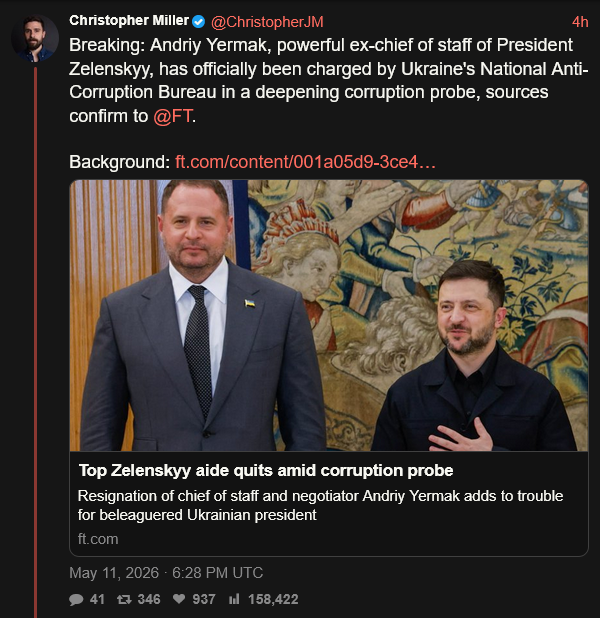Click the 'Top Zelenskyy aide quits' headline
This screenshot has width=600, height=618.
pyautogui.click(x=266, y=471)
